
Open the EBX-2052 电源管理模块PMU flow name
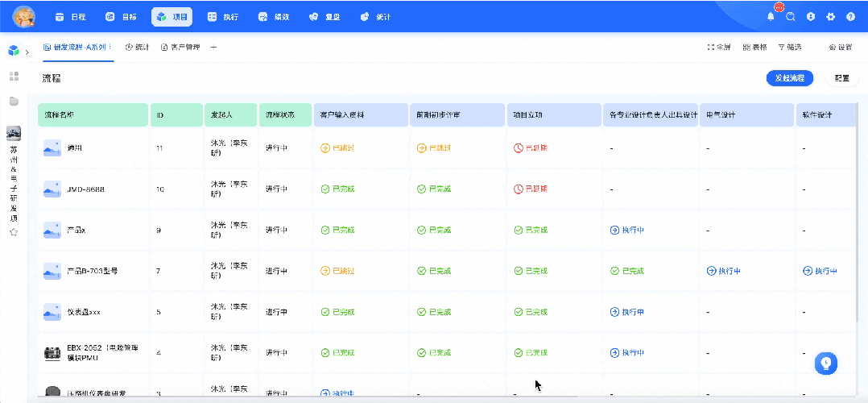click(102, 353)
